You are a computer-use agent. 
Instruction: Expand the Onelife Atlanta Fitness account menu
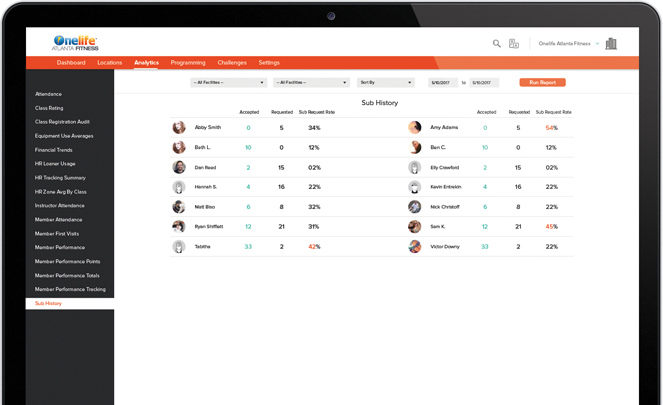point(569,44)
